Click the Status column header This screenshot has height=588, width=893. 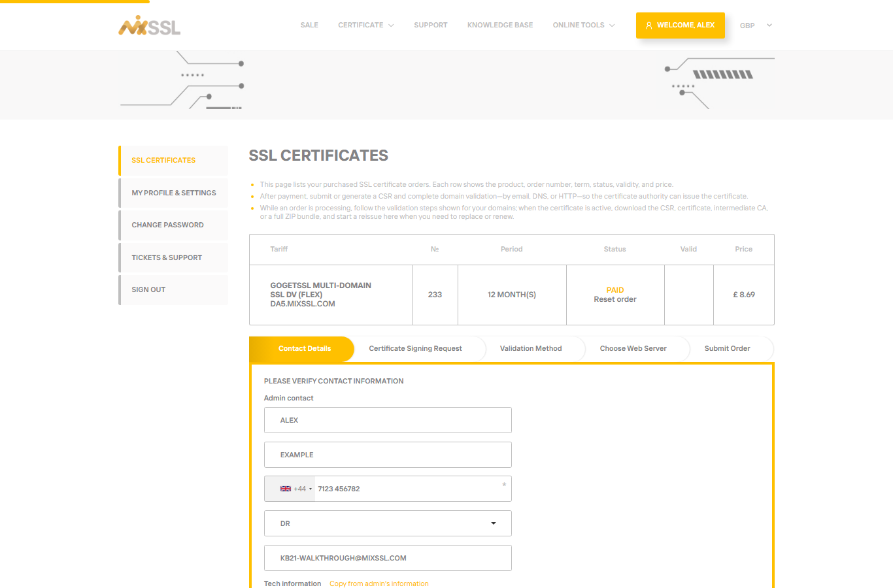pyautogui.click(x=615, y=249)
